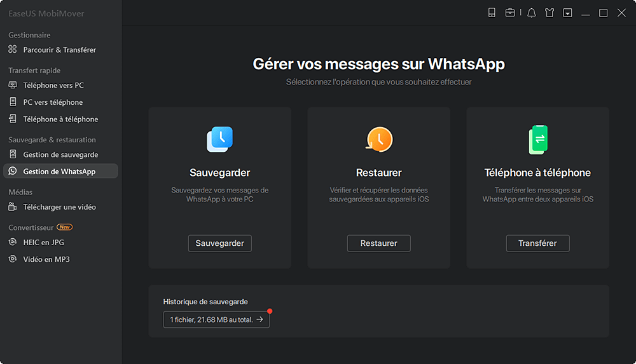Click Téléphone à téléphone card heading

(537, 173)
